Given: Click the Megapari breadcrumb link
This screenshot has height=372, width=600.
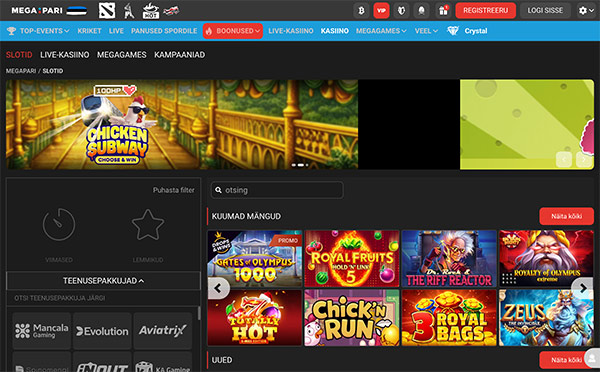Looking at the screenshot, I should click(21, 71).
